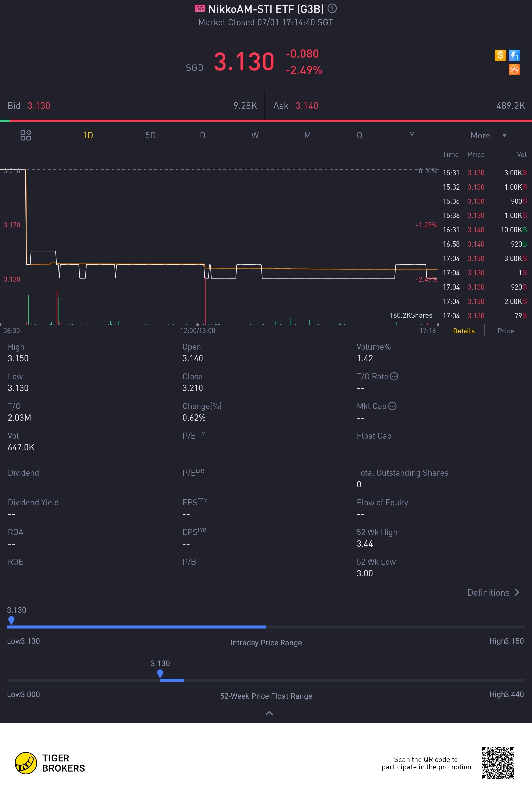
Task: Expand the More chart periods dropdown
Action: click(488, 135)
